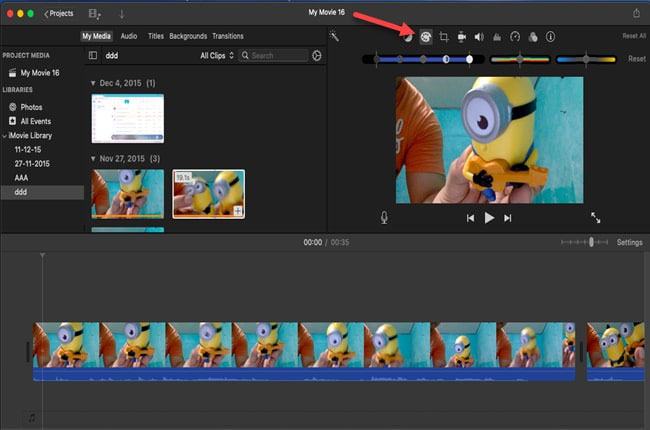Image resolution: width=650 pixels, height=430 pixels.
Task: Enter fullscreen playback
Action: coord(596,217)
